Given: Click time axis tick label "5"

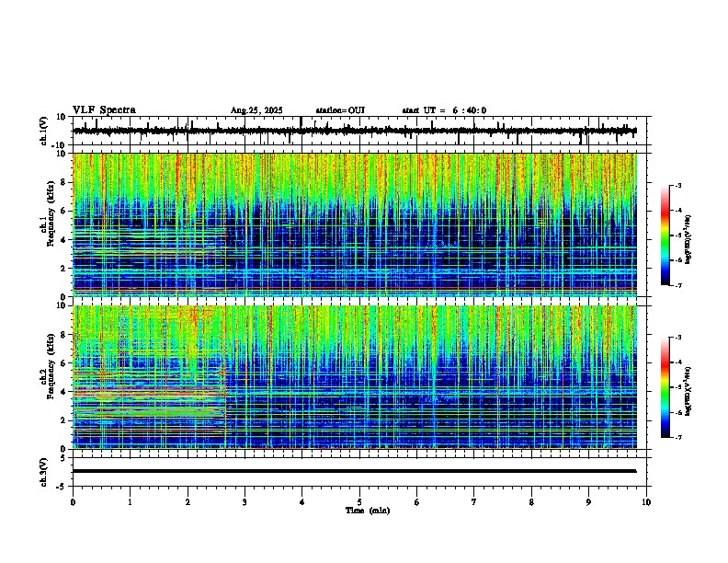Looking at the screenshot, I should coord(359,502).
